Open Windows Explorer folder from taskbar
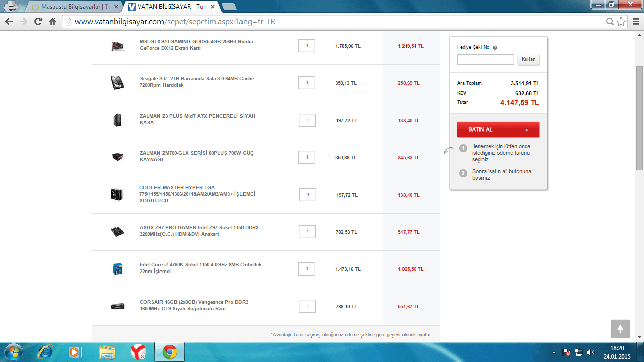 [107, 352]
